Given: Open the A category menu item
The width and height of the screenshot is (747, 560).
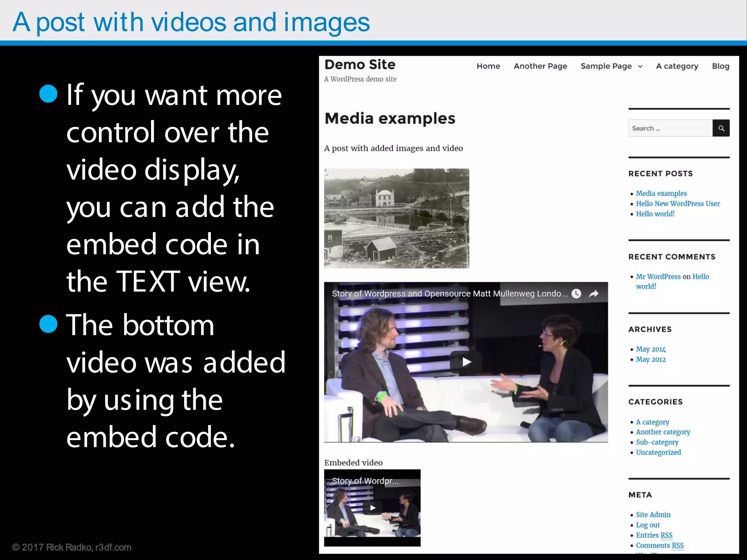Looking at the screenshot, I should 677,66.
